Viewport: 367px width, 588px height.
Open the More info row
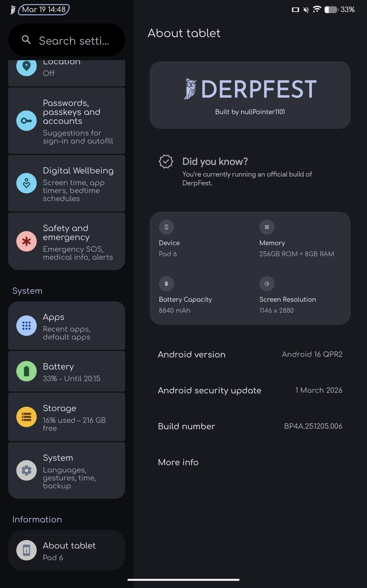250,462
